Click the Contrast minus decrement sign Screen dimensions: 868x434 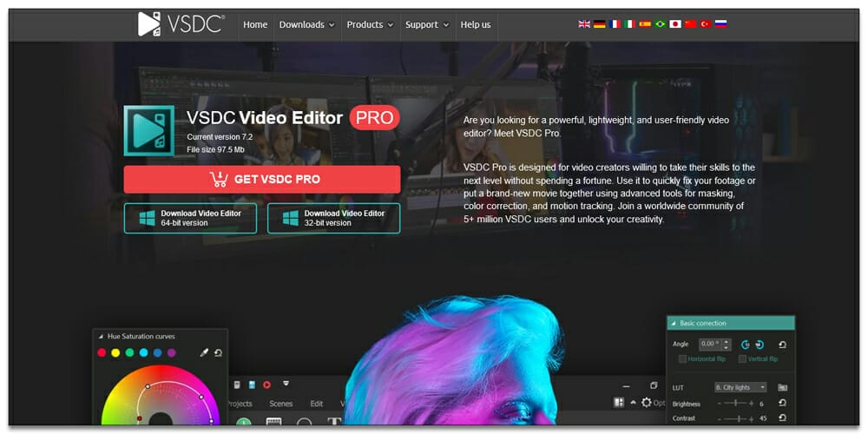pyautogui.click(x=720, y=418)
